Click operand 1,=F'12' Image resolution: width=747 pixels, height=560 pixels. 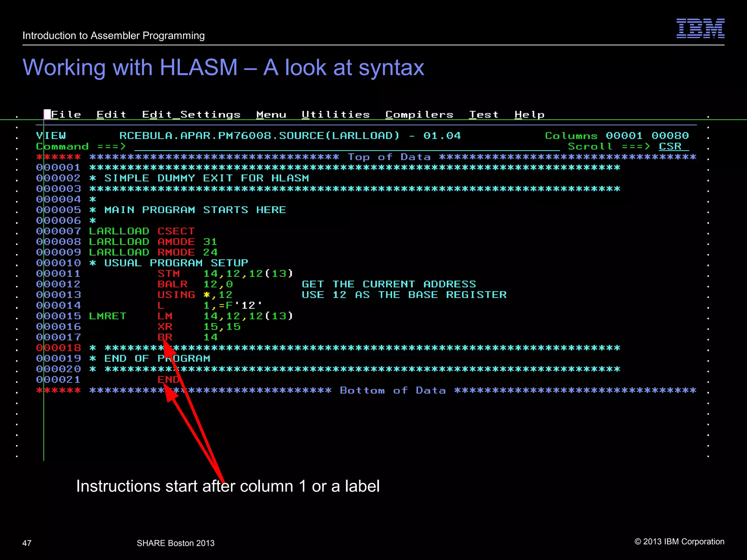click(233, 305)
